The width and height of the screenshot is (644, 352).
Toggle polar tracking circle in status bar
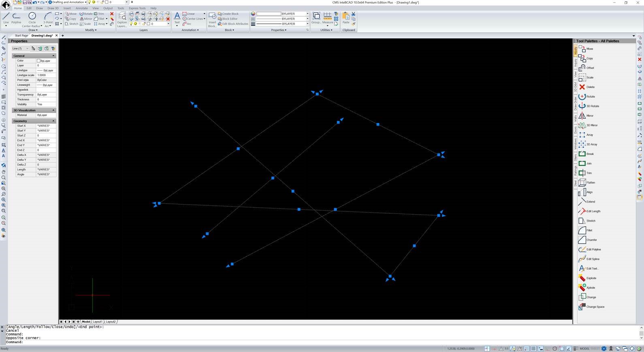pyautogui.click(x=554, y=348)
